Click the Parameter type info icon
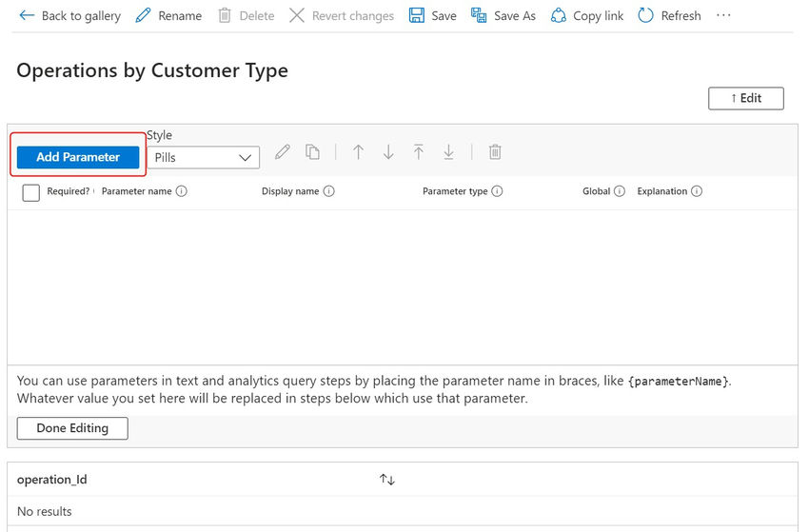 tap(497, 191)
